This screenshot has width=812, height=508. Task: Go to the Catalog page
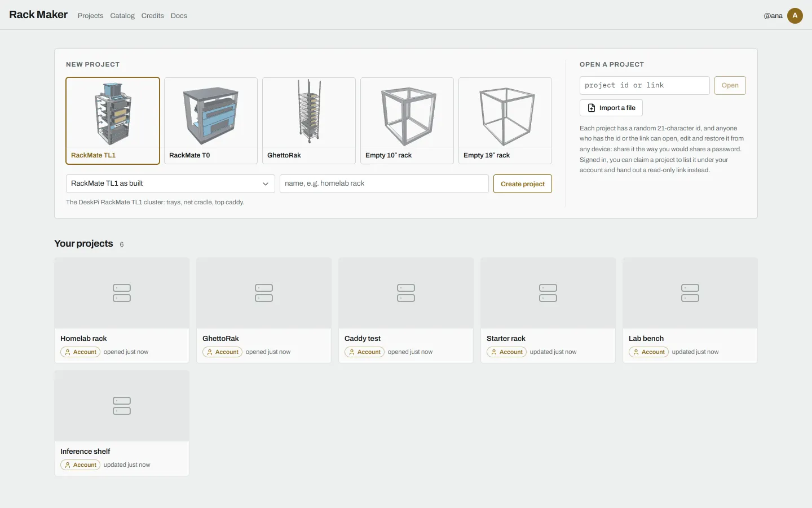[122, 16]
